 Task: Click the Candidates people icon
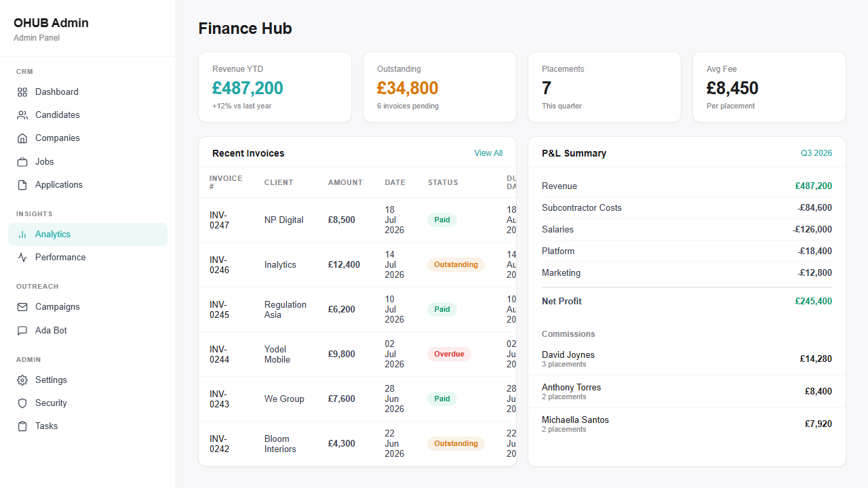tap(22, 115)
